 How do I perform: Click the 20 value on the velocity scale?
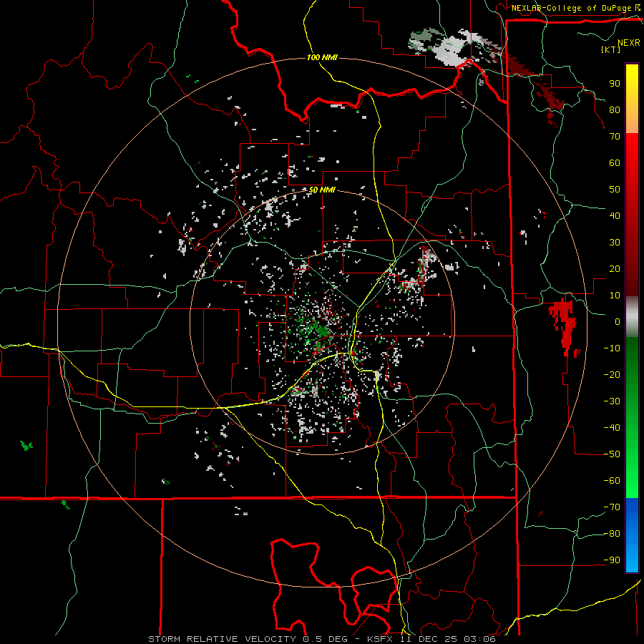(x=615, y=268)
